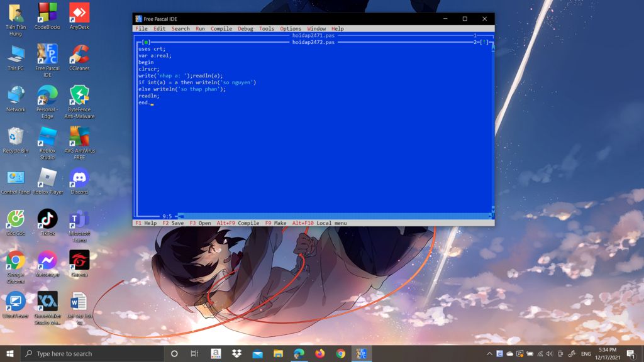The height and width of the screenshot is (362, 644).
Task: Click the taskbar search box
Action: pos(92,353)
